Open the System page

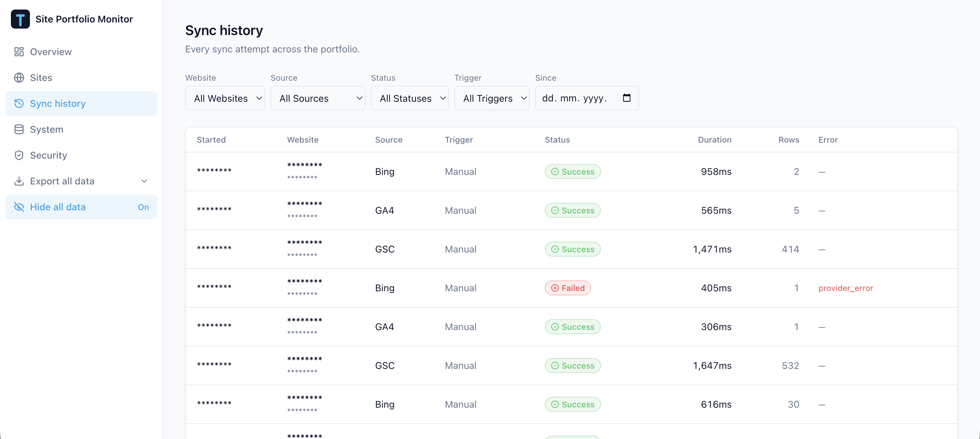[81, 129]
